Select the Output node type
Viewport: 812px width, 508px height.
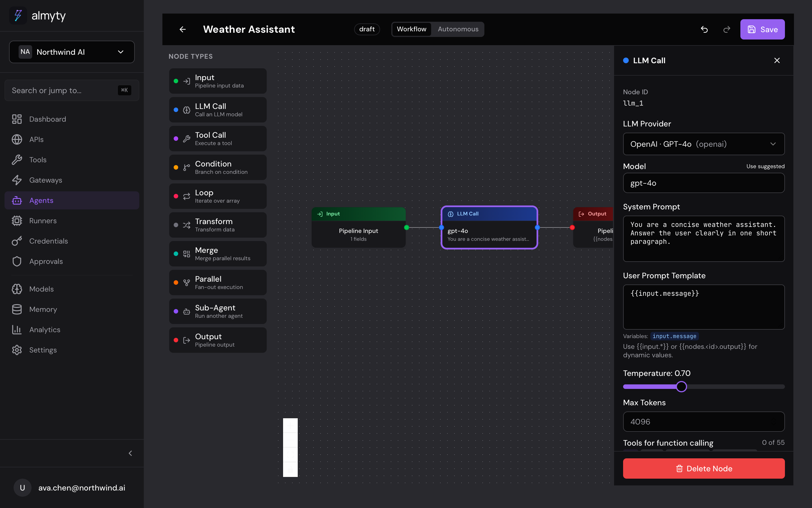coord(218,340)
